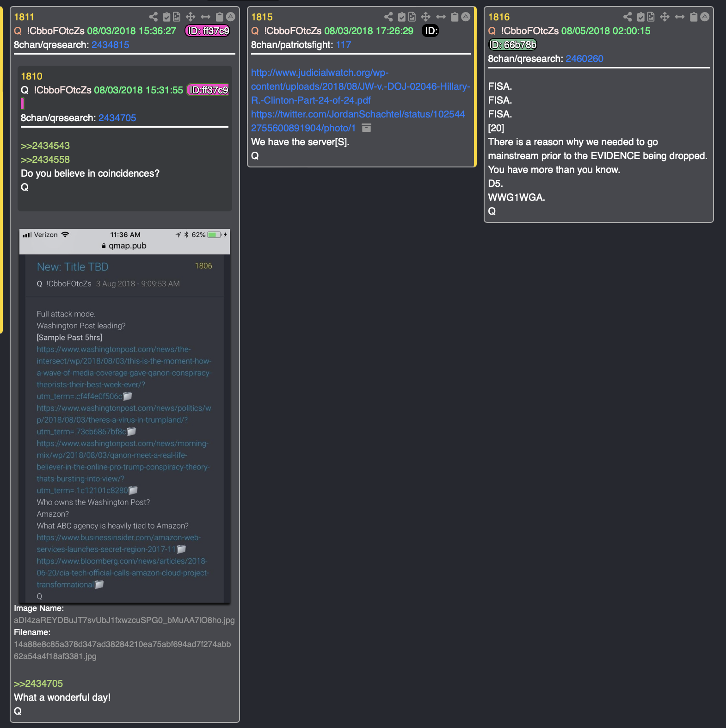Open the qmap.pub phone screenshot image
The width and height of the screenshot is (726, 728).
pyautogui.click(x=124, y=416)
